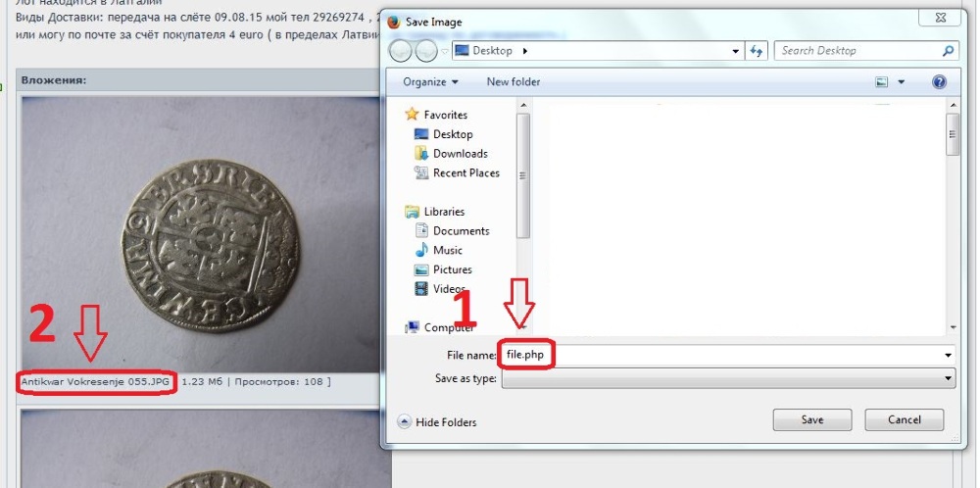Expand the Desktop breadcrumb arrow
The image size is (980, 488).
tap(525, 51)
